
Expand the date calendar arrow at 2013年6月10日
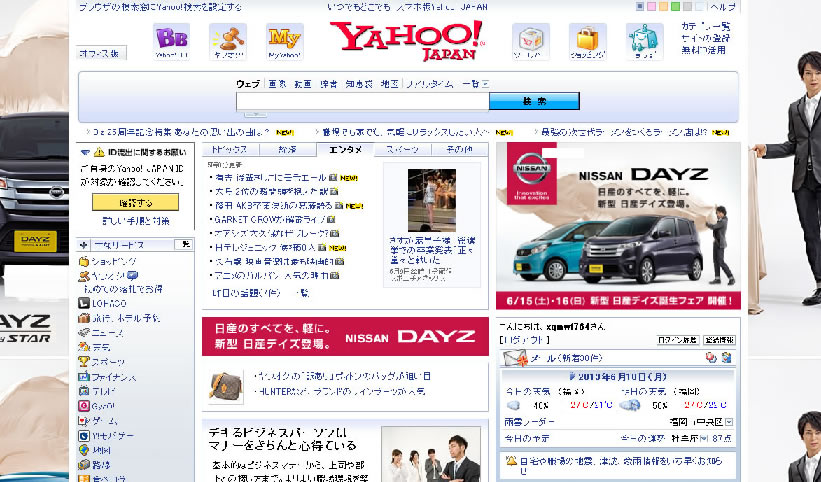572,376
